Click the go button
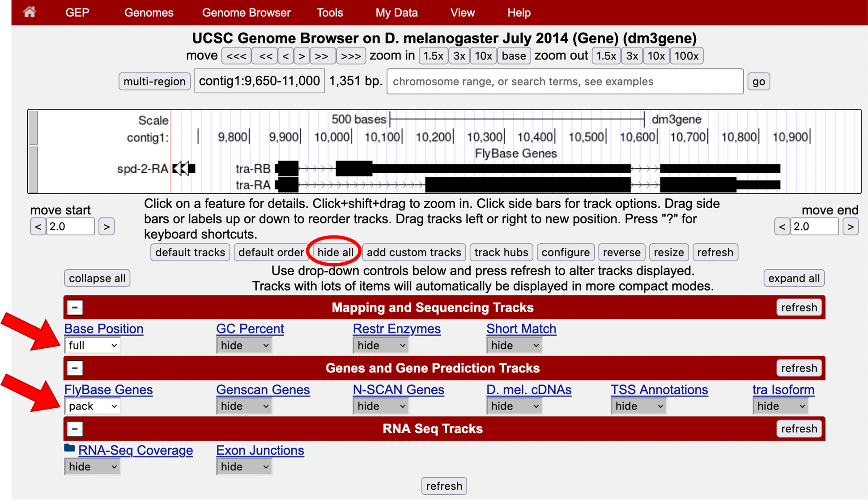Screen dimensions: 868x500 click(759, 81)
